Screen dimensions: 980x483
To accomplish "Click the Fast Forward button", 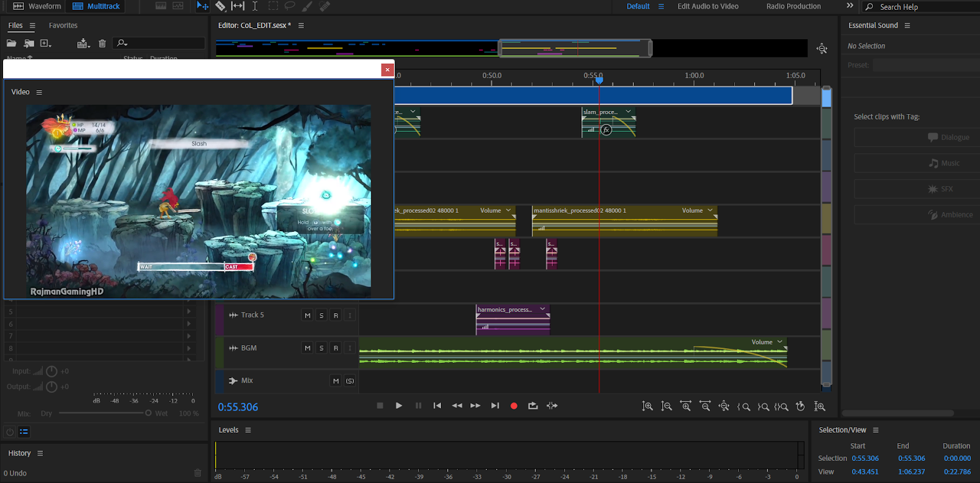I will click(475, 406).
